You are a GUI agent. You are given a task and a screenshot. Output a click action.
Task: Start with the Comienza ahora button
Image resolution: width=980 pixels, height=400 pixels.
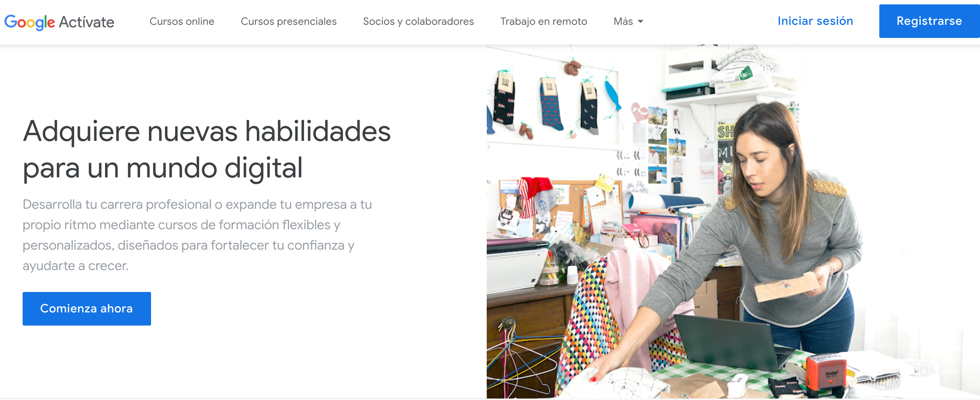click(x=87, y=308)
